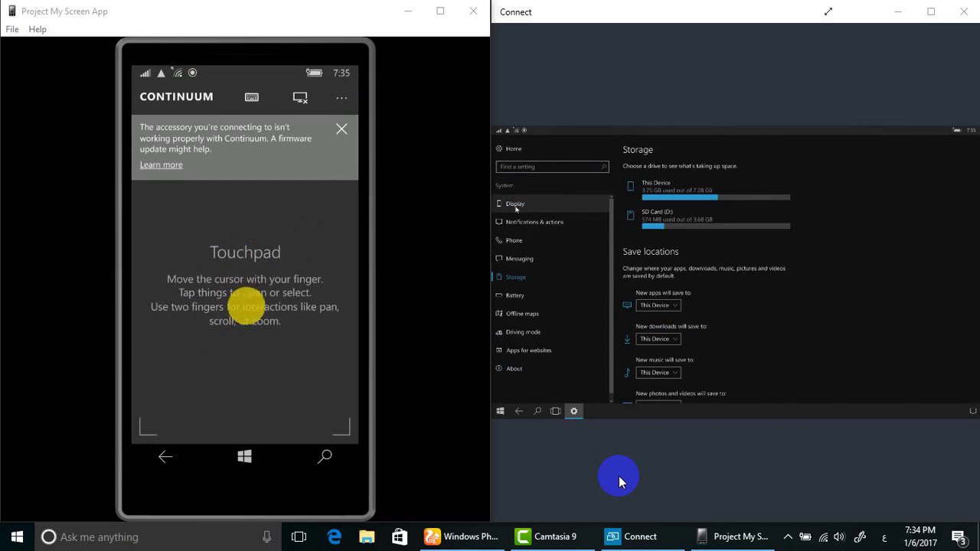Click the Touchpad heading on phone
Screen dimensions: 980x551
pos(245,252)
